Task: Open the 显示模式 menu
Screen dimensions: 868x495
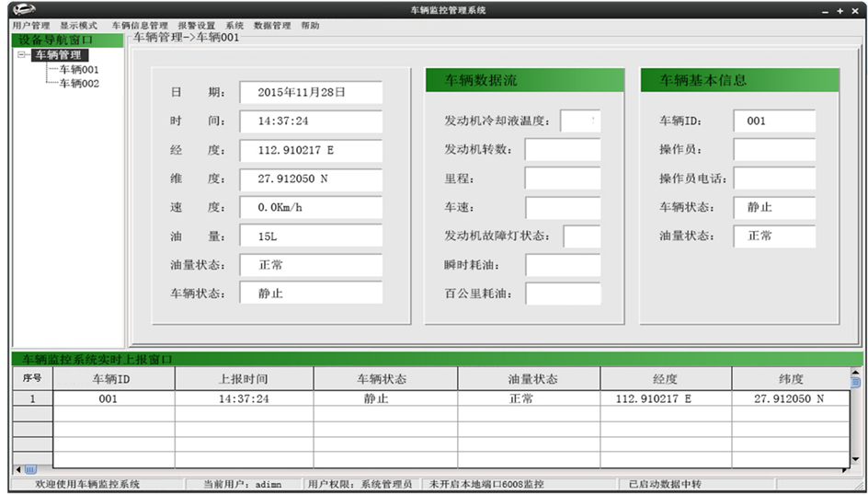Action: coord(79,26)
